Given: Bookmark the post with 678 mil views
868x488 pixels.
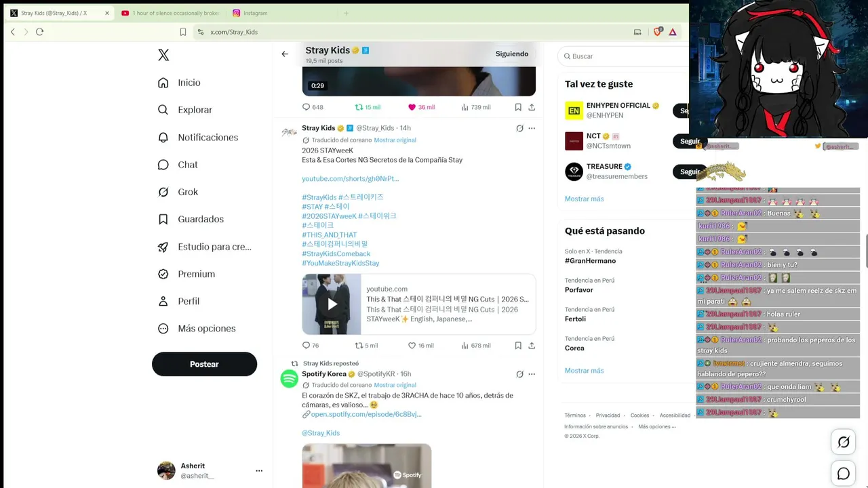Looking at the screenshot, I should 518,346.
